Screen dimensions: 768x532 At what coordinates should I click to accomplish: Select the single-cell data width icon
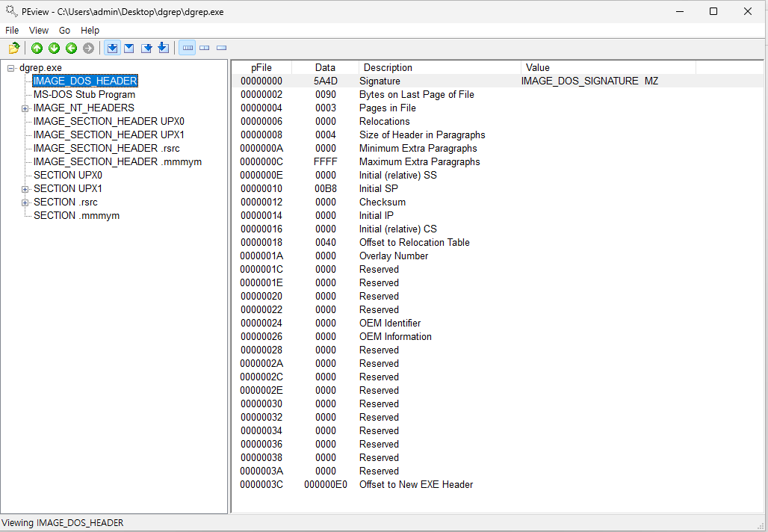221,48
